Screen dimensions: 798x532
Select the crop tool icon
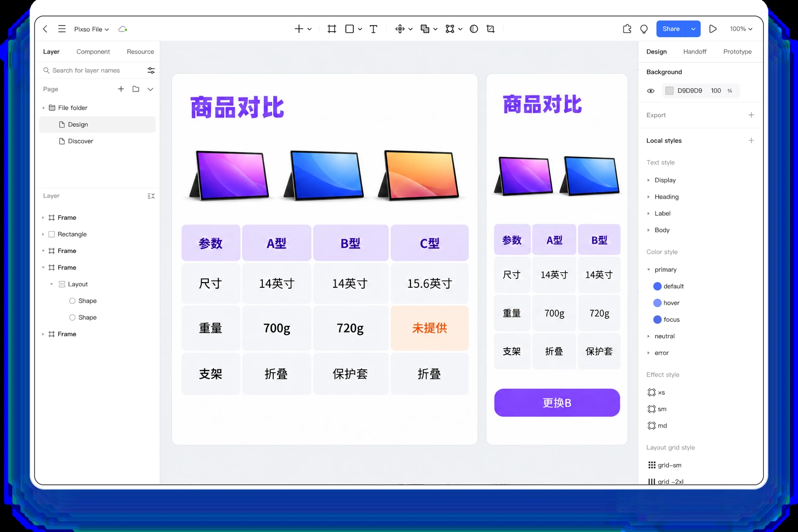pos(490,29)
